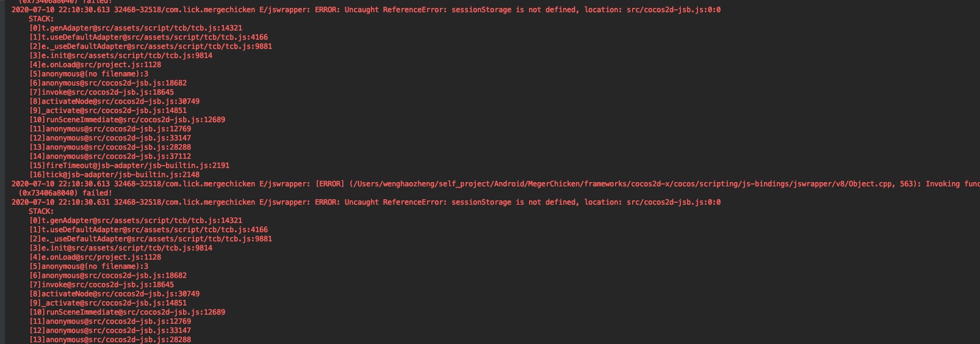This screenshot has height=344, width=980.
Task: Click the topmost sessionStorage ReferenceError log line
Action: [x=366, y=10]
